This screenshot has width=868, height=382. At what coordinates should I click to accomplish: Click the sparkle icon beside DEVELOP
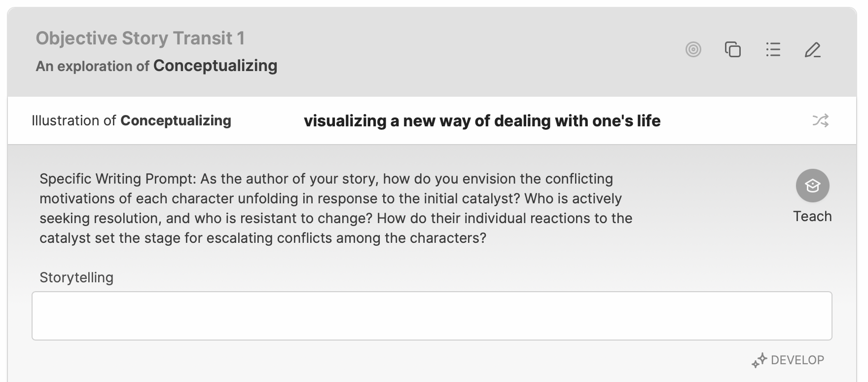tap(759, 360)
